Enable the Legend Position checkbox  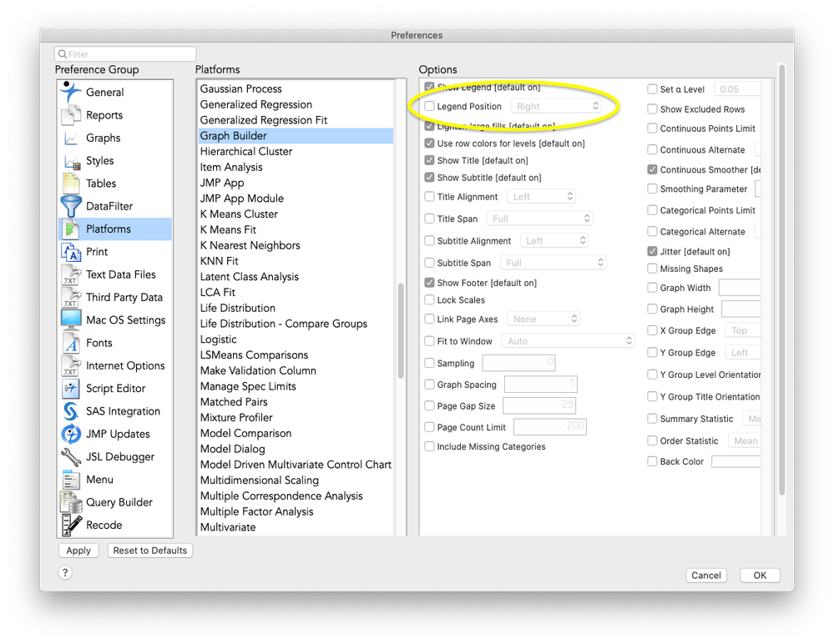[x=429, y=106]
